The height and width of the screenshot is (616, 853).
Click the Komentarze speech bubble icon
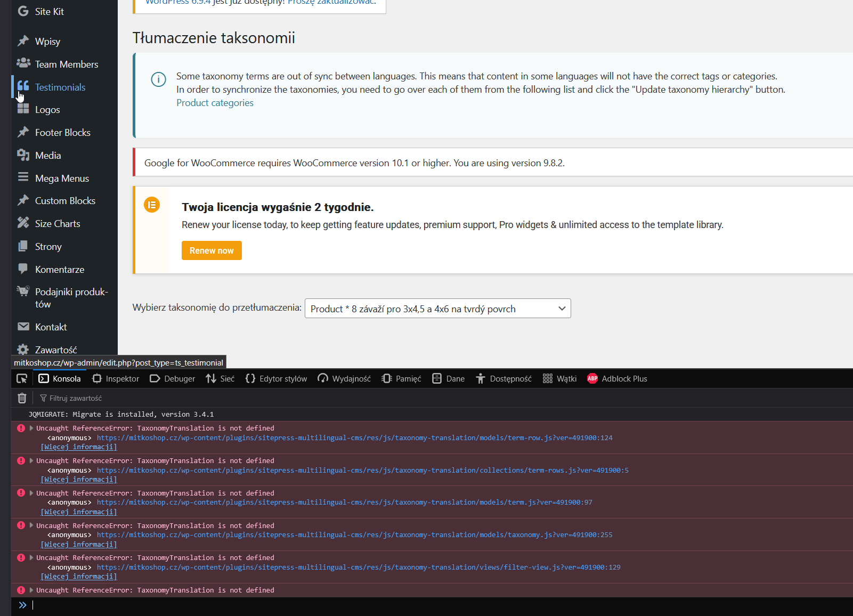pos(23,269)
